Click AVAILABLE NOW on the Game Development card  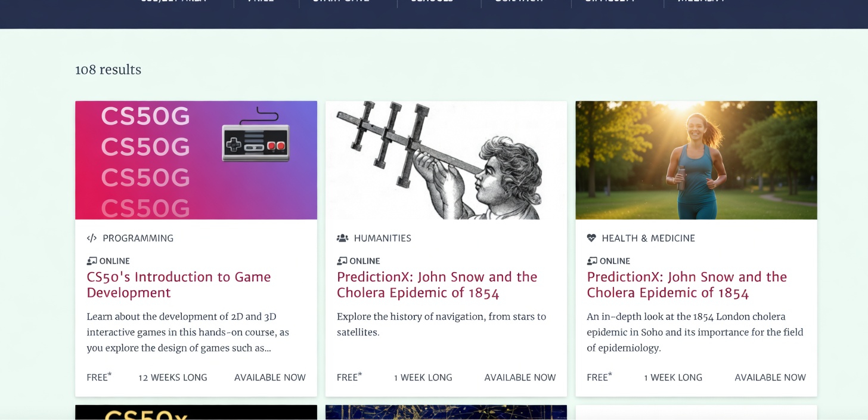269,378
